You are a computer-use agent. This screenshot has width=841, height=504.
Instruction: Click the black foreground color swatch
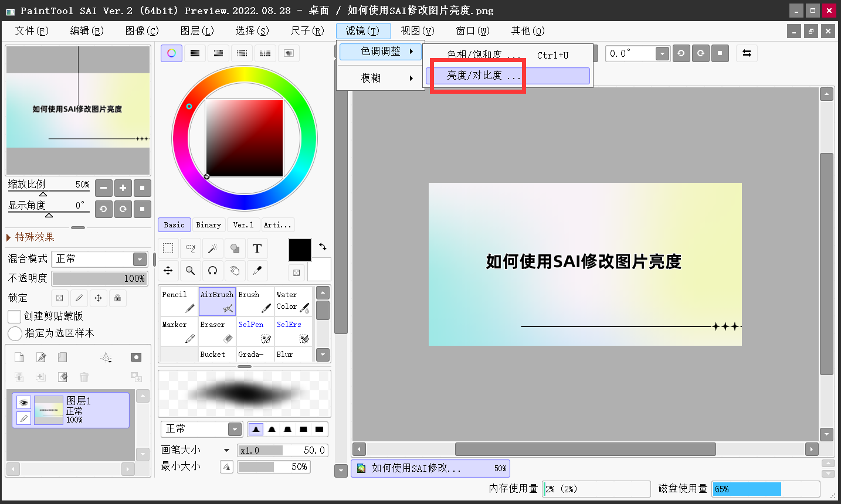(x=300, y=250)
